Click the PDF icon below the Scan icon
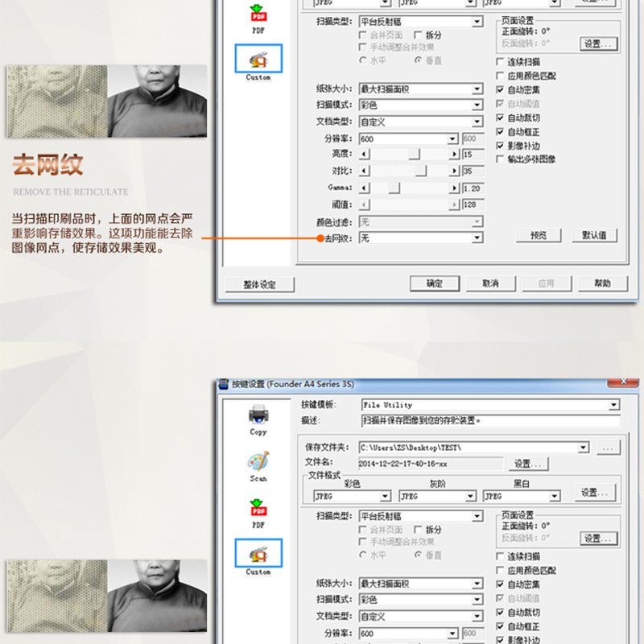The height and width of the screenshot is (644, 644). click(x=258, y=510)
